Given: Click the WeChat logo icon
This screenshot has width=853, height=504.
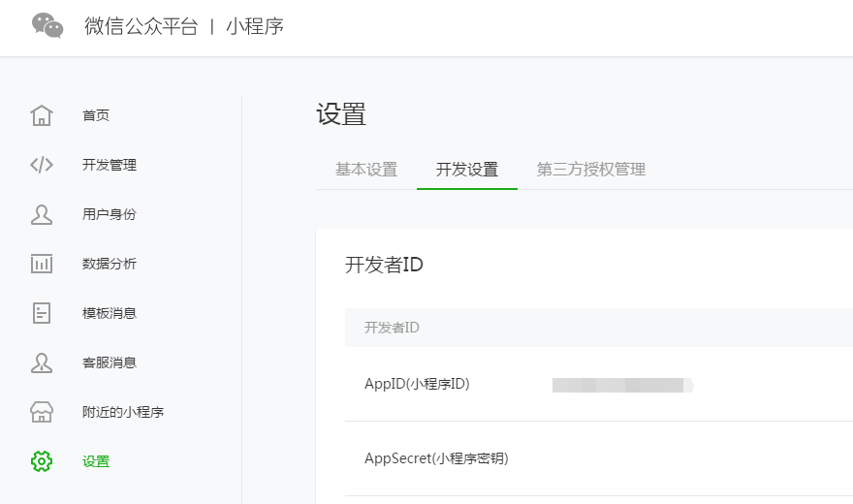Looking at the screenshot, I should (x=47, y=26).
